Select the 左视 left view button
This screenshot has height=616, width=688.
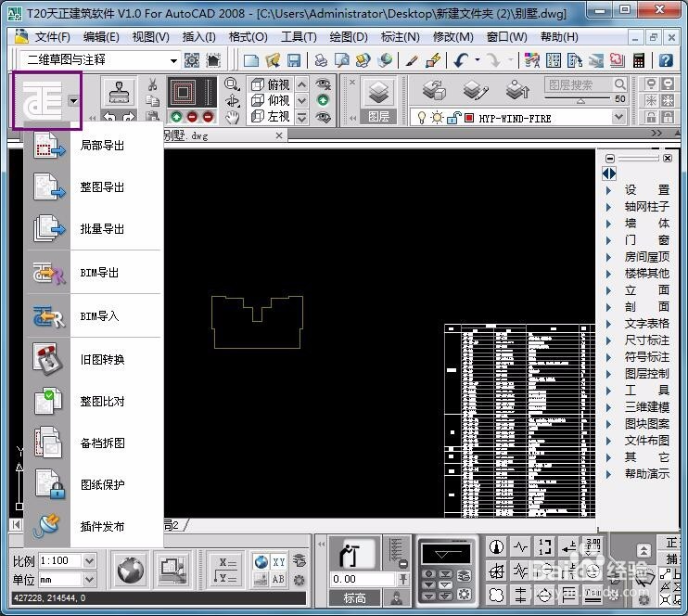point(271,117)
